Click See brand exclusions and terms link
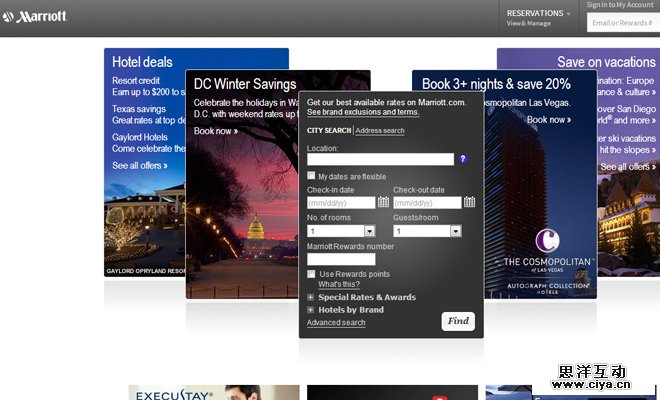 (363, 112)
